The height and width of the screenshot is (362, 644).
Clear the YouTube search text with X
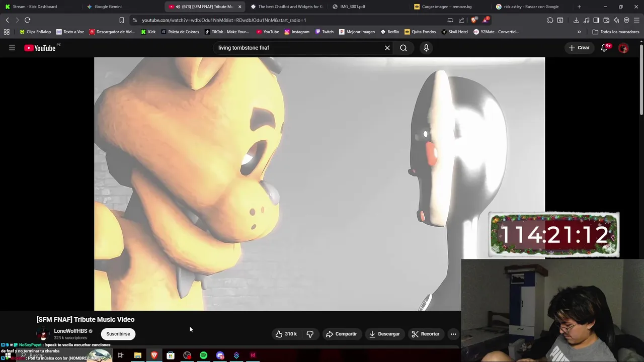[387, 48]
